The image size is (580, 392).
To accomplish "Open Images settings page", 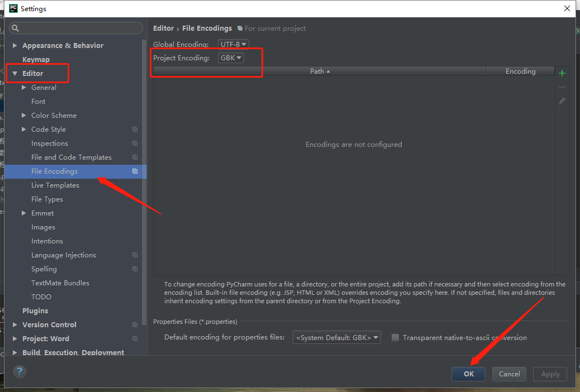I will pos(43,227).
